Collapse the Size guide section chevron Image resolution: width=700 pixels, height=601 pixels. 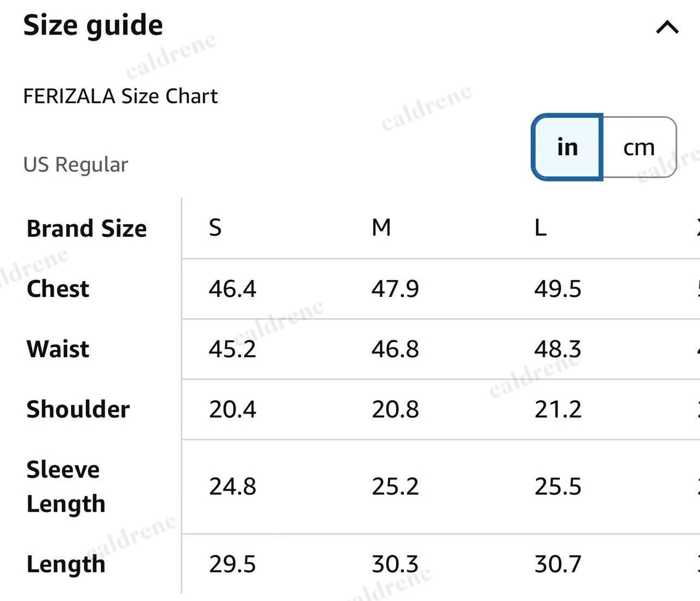pyautogui.click(x=667, y=27)
